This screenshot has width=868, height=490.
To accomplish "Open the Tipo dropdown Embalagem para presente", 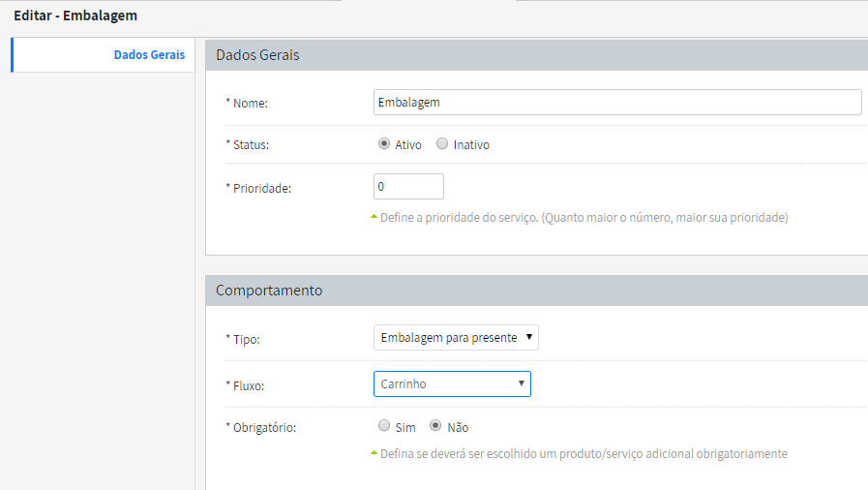I will (x=456, y=338).
